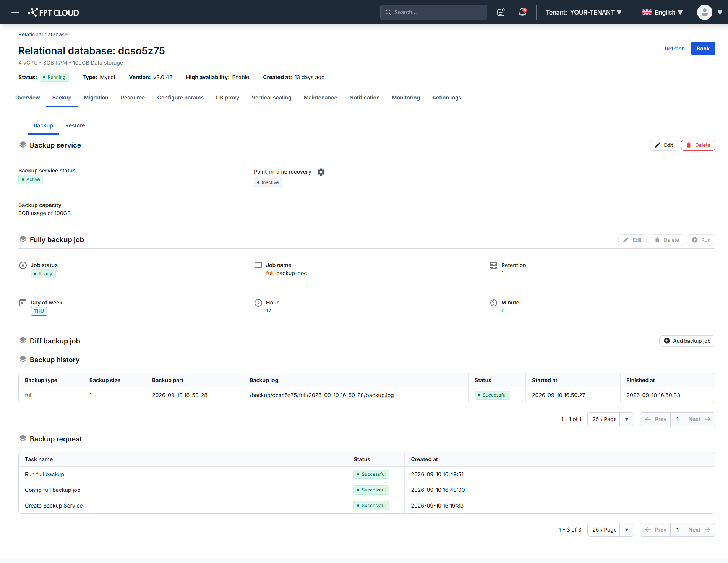Click the Hour clock icon
728x563 pixels.
[258, 303]
